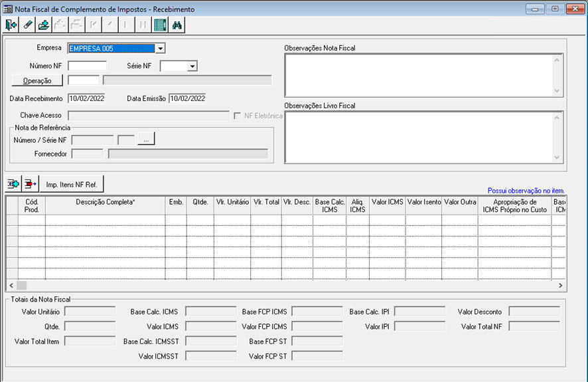Click the Vlr. Unitário column header
The width and height of the screenshot is (588, 382).
232,206
